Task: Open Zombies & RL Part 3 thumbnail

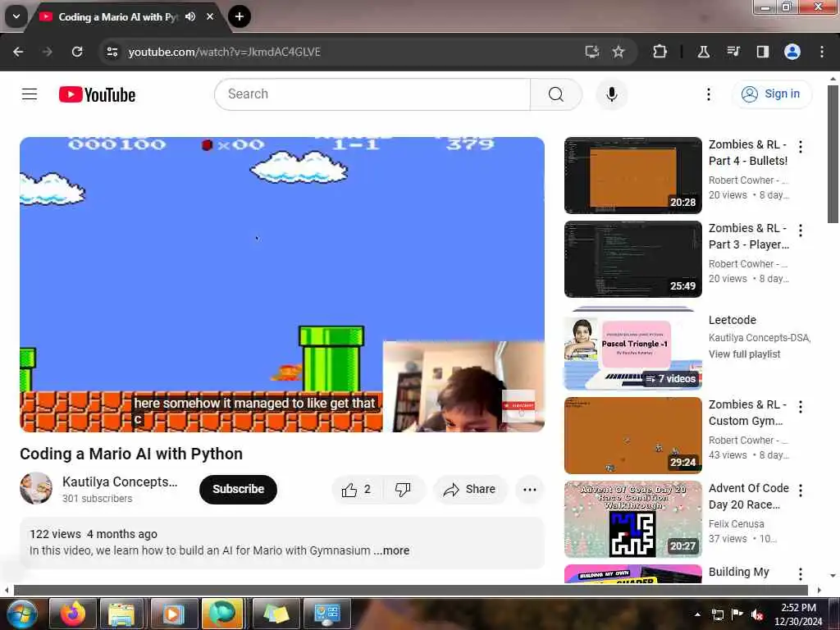Action: pyautogui.click(x=632, y=258)
